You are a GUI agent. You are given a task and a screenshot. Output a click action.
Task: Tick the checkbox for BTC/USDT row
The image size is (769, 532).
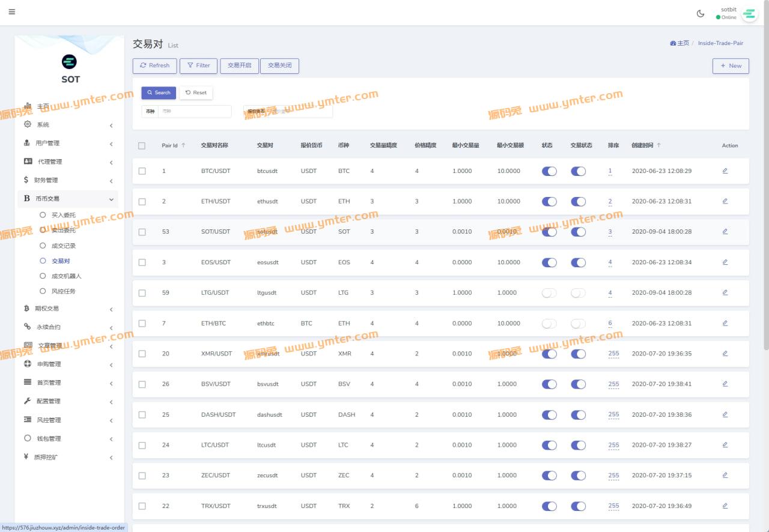click(142, 171)
